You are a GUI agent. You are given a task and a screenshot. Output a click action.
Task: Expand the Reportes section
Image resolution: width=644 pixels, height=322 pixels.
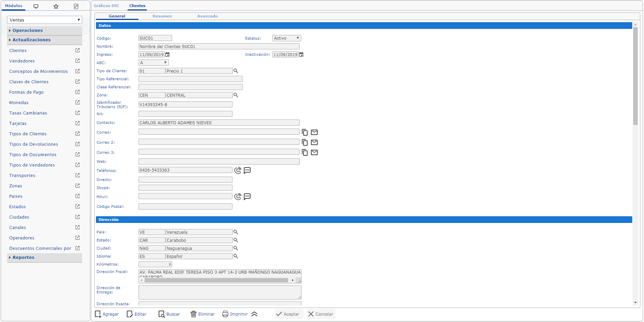point(23,258)
